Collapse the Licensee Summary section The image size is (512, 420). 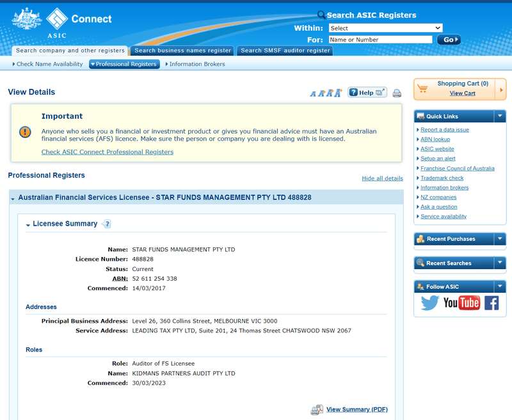point(28,224)
